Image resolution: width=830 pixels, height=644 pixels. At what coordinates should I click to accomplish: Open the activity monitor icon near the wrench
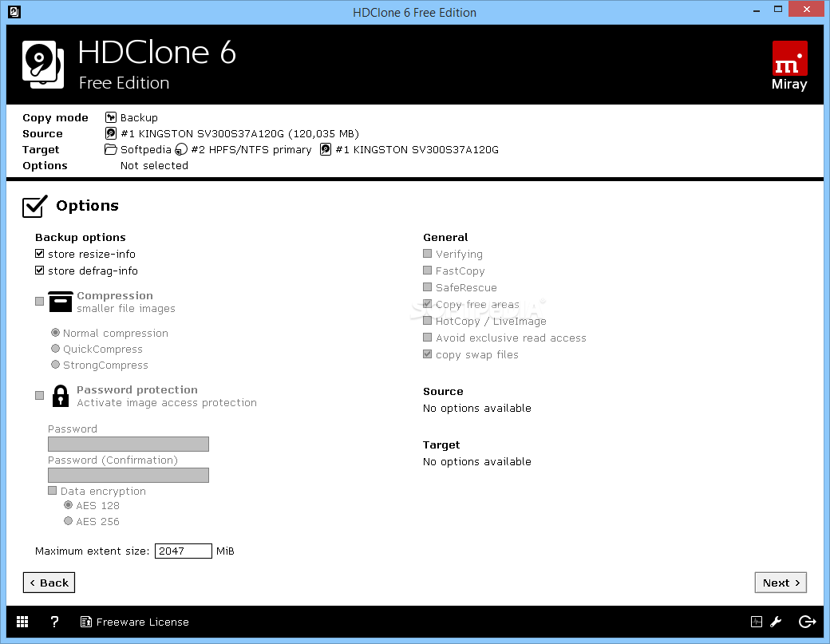pyautogui.click(x=757, y=622)
